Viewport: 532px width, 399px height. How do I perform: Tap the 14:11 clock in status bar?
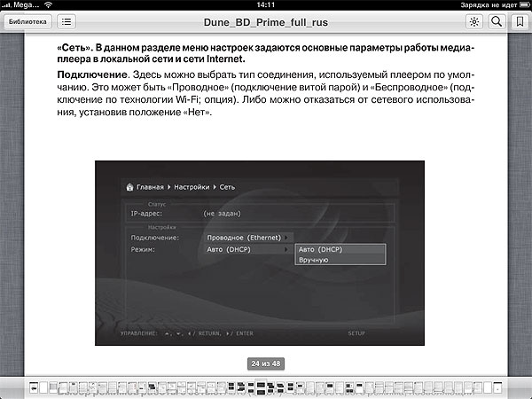point(265,5)
